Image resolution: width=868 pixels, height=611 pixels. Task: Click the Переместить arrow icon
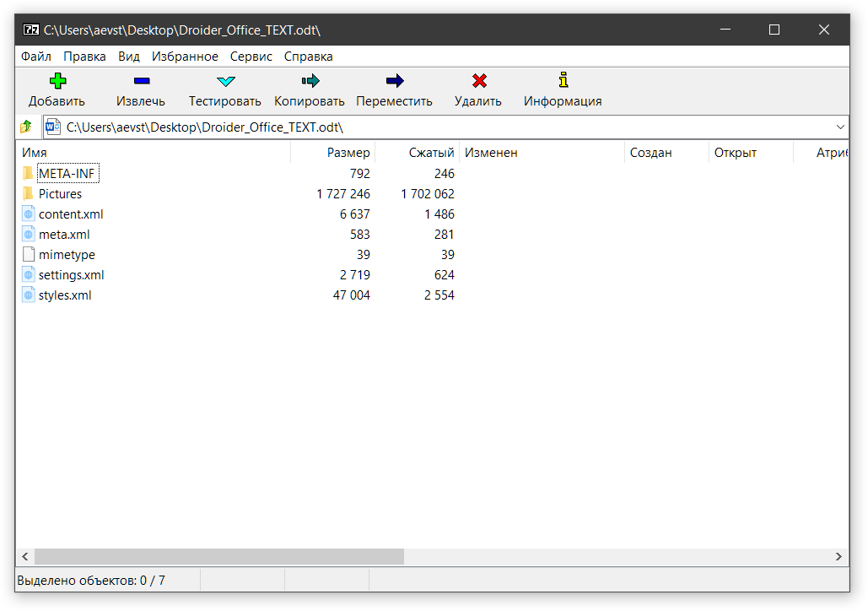click(394, 82)
